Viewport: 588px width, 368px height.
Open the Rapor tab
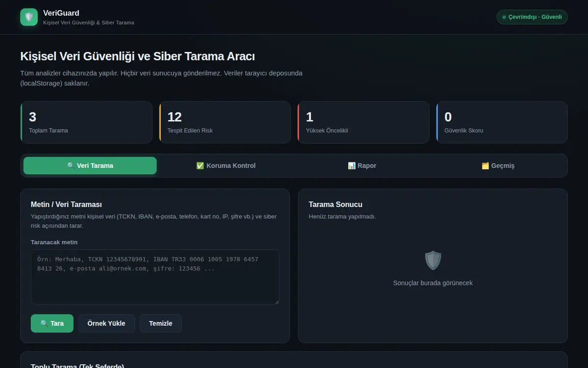point(362,166)
